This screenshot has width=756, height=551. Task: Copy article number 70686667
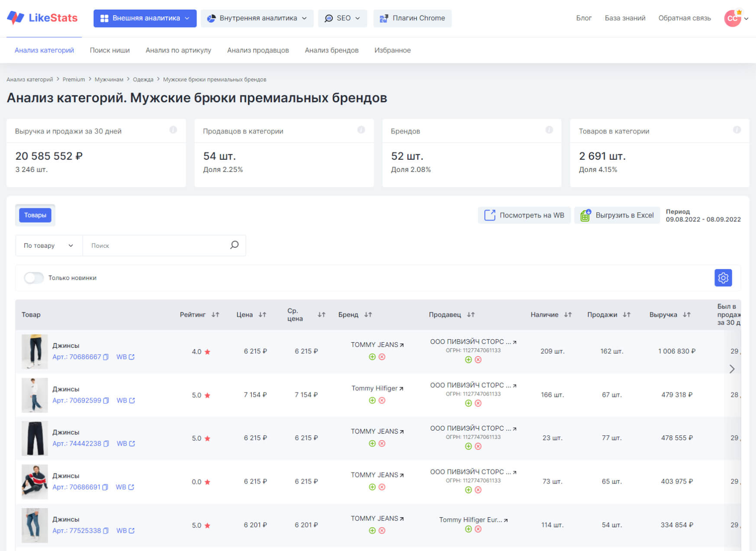[x=106, y=357]
